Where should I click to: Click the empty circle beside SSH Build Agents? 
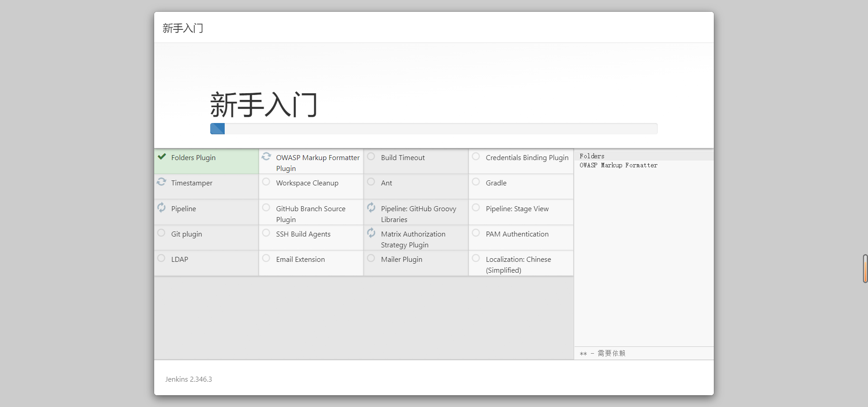[266, 233]
